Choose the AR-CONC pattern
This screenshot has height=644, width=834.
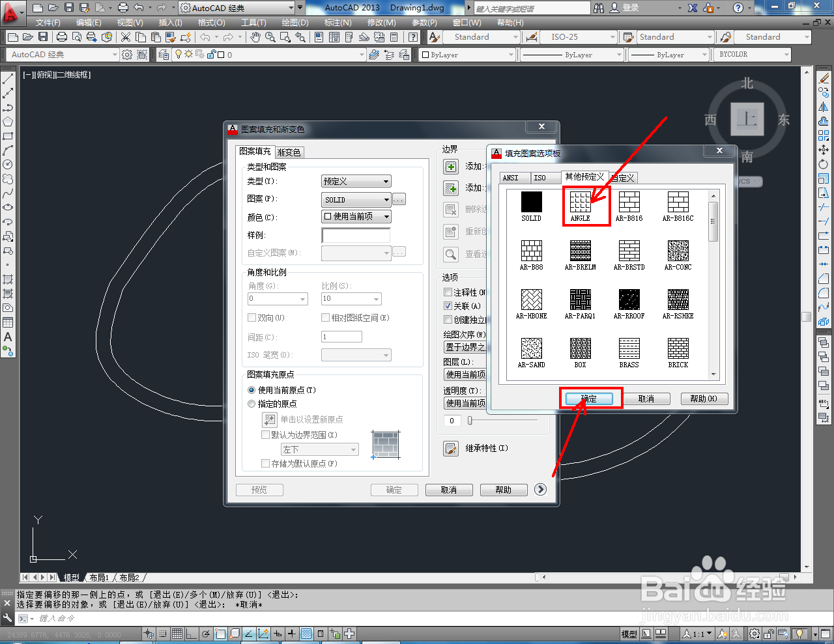678,251
